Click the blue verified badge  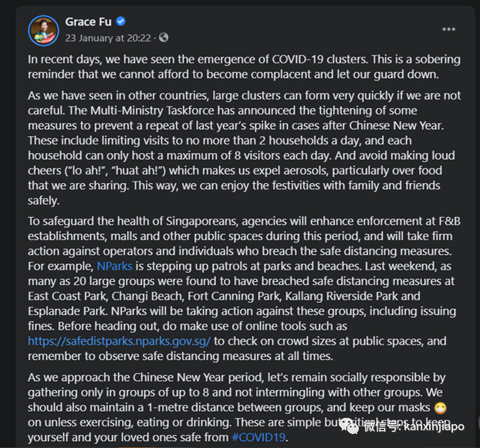point(121,22)
